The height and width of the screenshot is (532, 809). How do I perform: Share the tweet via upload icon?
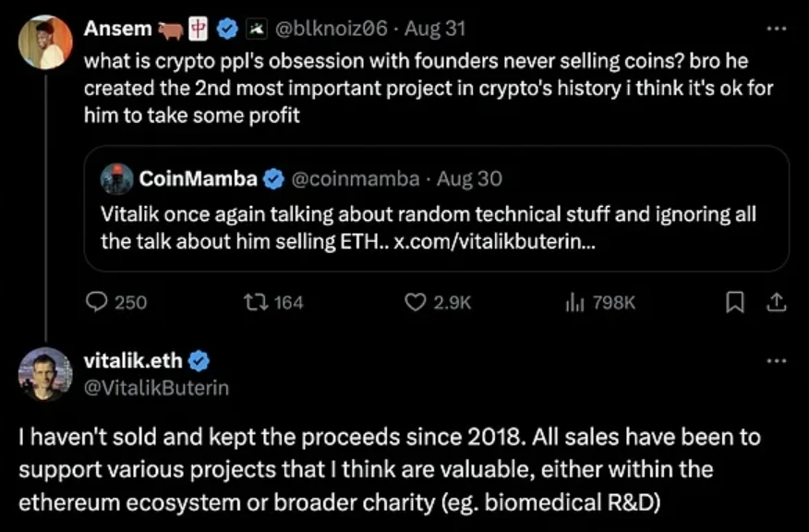776,301
